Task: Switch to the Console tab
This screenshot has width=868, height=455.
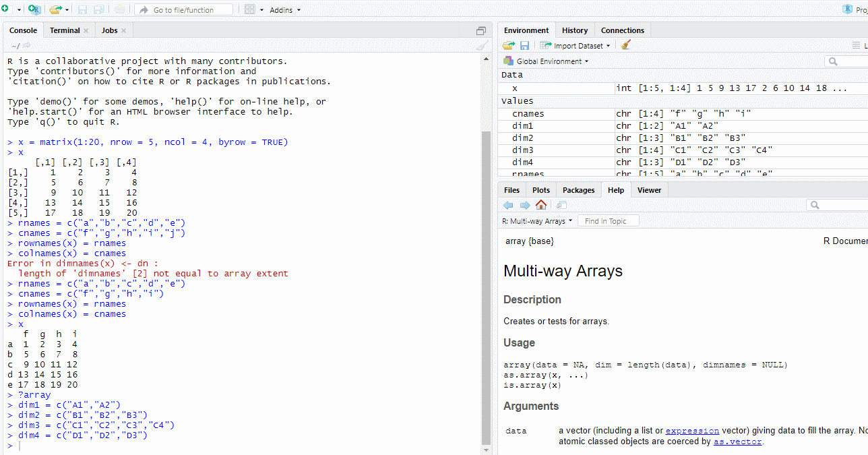Action: pos(23,30)
